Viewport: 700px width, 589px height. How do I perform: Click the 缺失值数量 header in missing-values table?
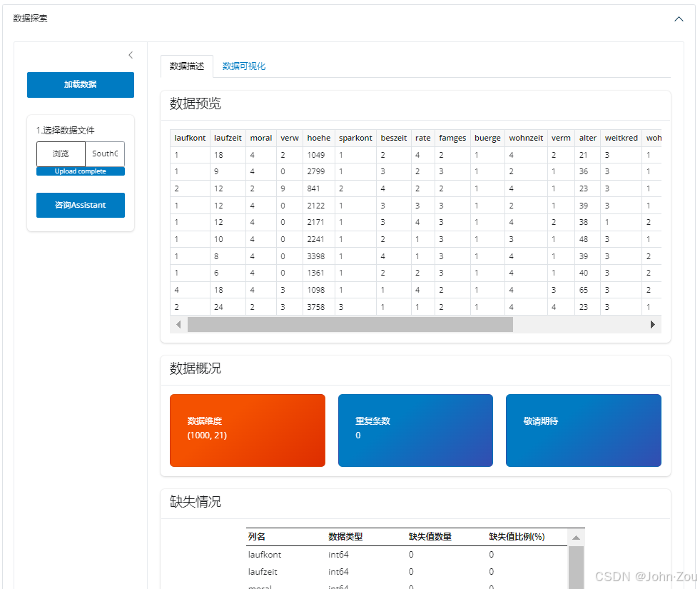click(430, 537)
